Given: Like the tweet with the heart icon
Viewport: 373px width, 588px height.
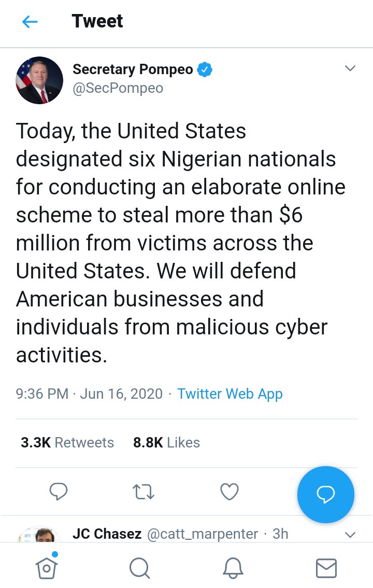Looking at the screenshot, I should pyautogui.click(x=229, y=492).
